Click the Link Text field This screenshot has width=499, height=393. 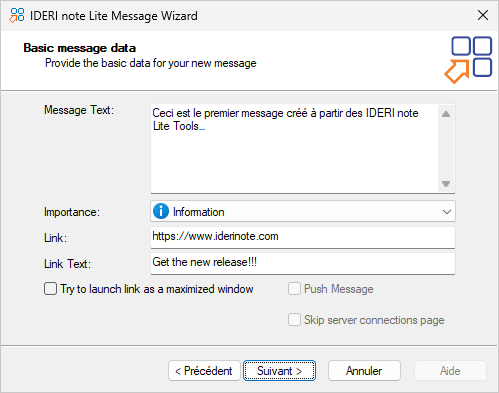[303, 263]
